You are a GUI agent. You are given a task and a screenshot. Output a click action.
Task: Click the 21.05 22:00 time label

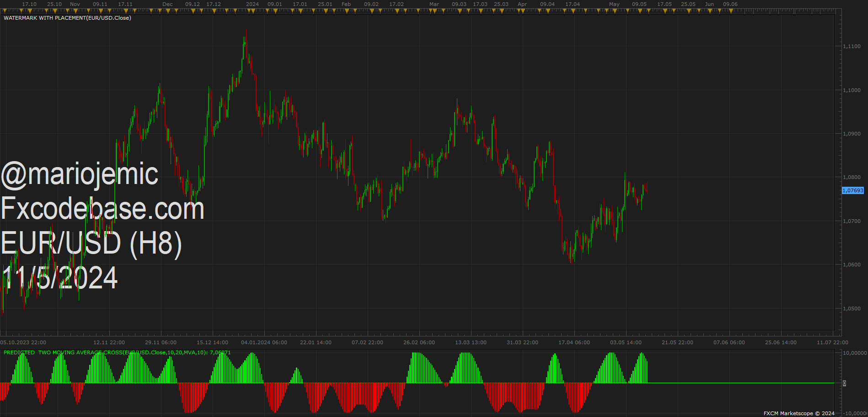tap(677, 342)
